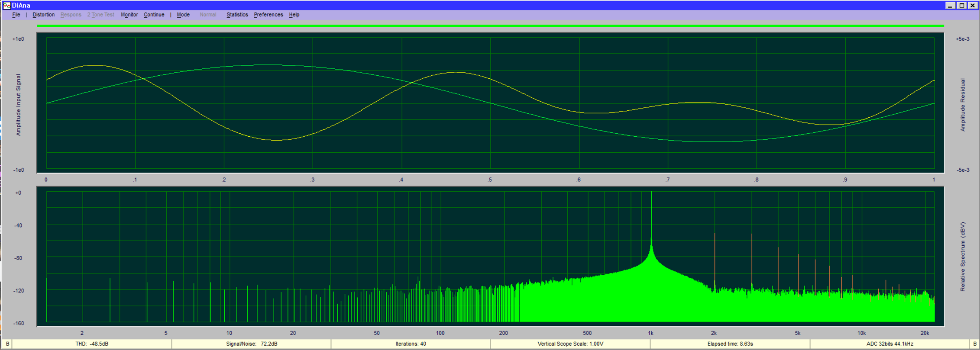Click the +1e0 input scale label
980x350 pixels.
click(18, 39)
